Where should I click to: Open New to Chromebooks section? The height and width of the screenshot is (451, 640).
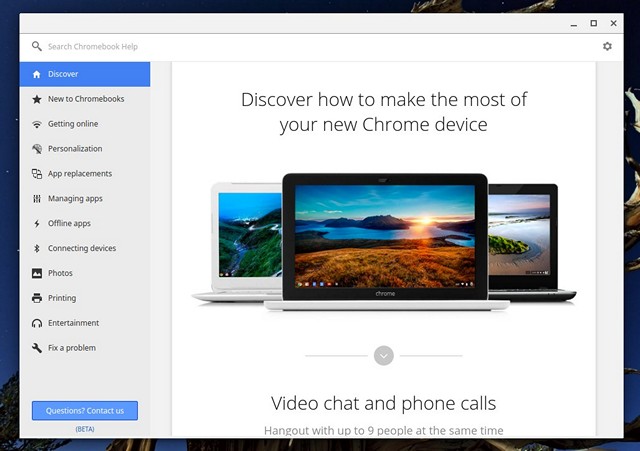click(x=84, y=99)
